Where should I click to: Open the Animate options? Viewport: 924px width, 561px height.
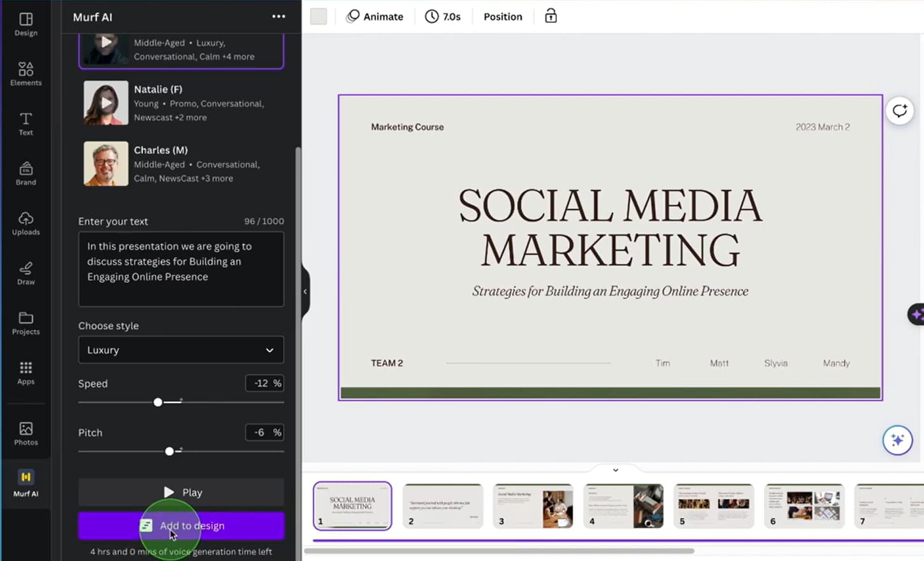point(375,17)
